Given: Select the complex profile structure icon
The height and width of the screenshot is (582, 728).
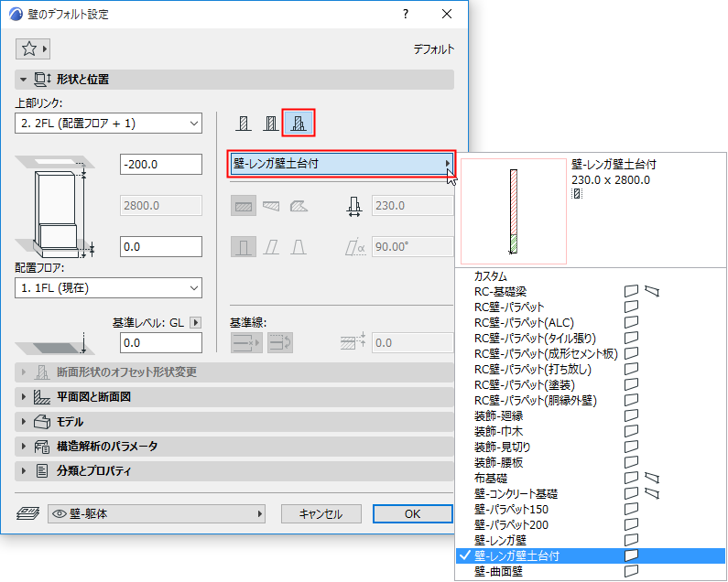Looking at the screenshot, I should point(299,123).
